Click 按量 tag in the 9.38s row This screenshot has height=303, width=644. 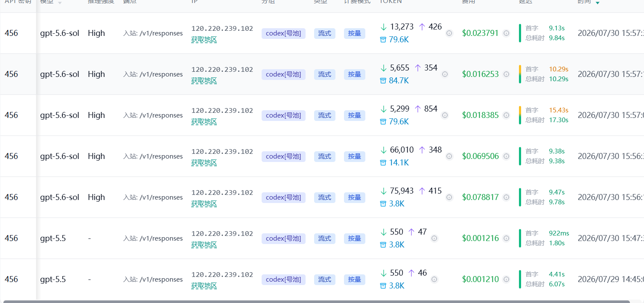(355, 156)
